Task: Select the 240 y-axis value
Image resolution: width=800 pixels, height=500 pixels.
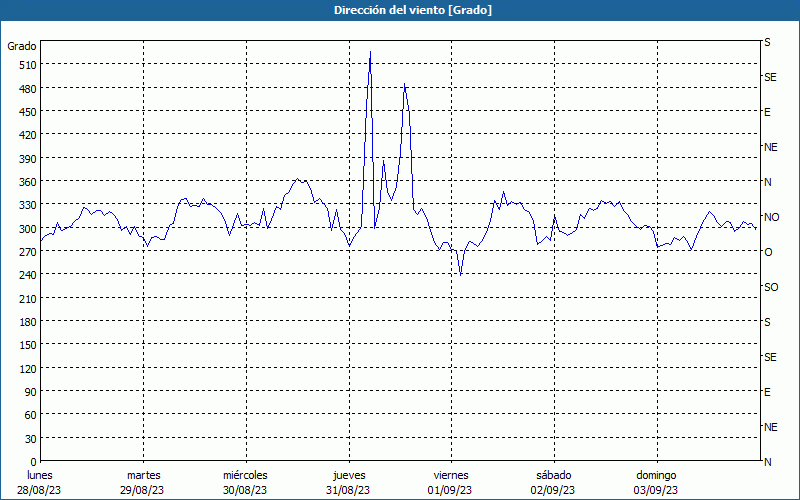Action: click(x=27, y=275)
